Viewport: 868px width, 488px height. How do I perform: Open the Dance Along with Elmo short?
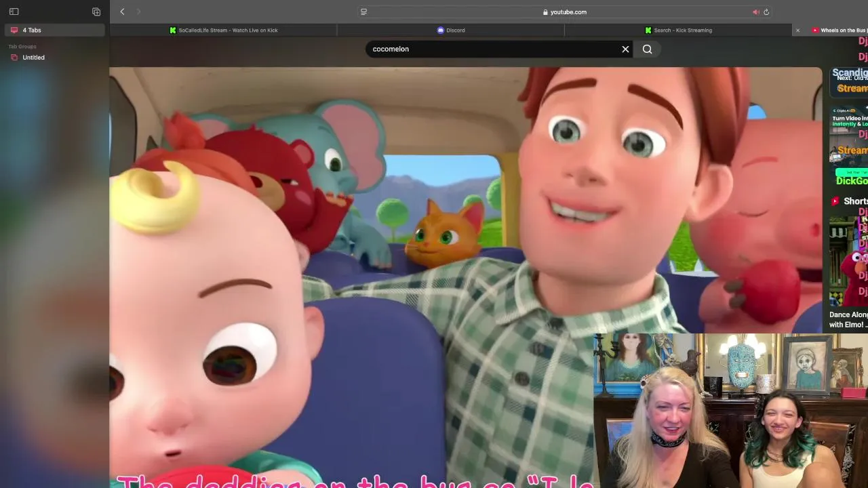(x=848, y=260)
